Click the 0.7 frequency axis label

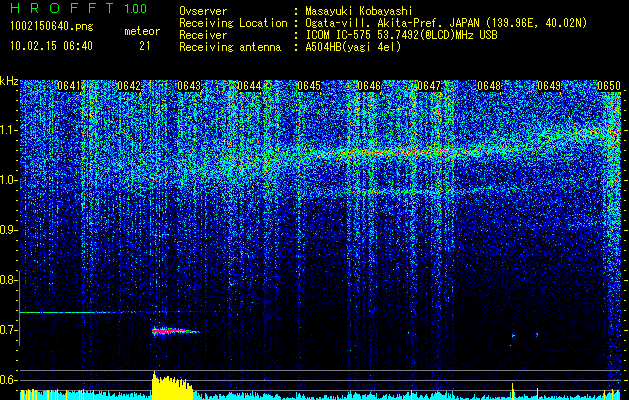[x=9, y=330]
